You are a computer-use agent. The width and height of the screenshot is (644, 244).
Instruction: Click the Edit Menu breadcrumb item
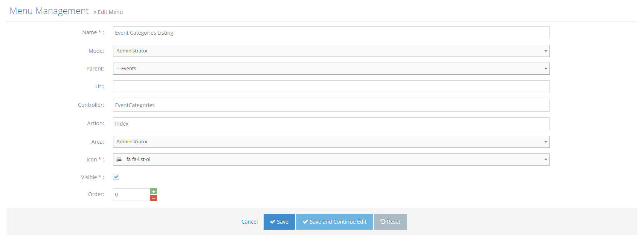(111, 12)
